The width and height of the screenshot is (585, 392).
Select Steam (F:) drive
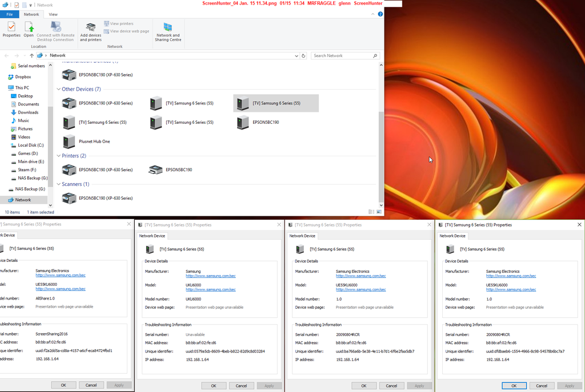pos(23,170)
